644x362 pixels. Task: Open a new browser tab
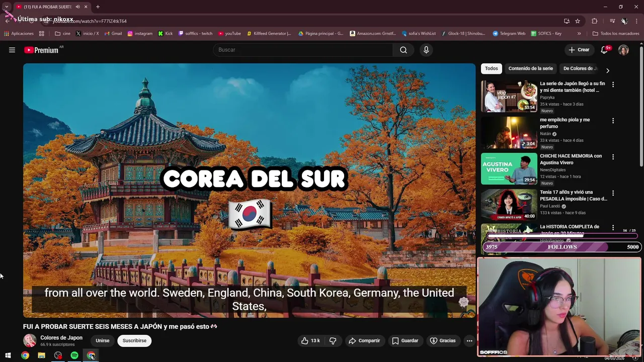98,7
